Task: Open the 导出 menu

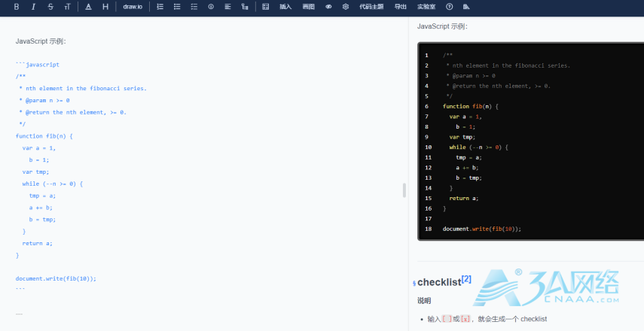Action: pyautogui.click(x=401, y=7)
